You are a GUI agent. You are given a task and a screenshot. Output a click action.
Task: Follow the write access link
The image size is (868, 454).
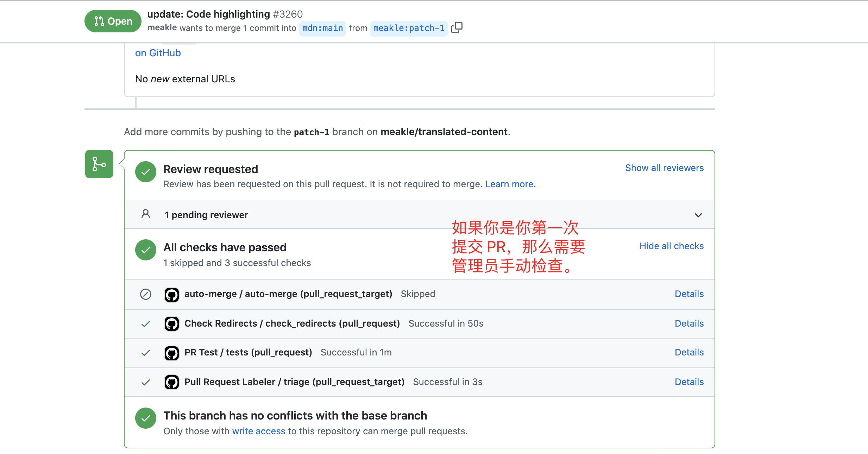[x=259, y=431]
